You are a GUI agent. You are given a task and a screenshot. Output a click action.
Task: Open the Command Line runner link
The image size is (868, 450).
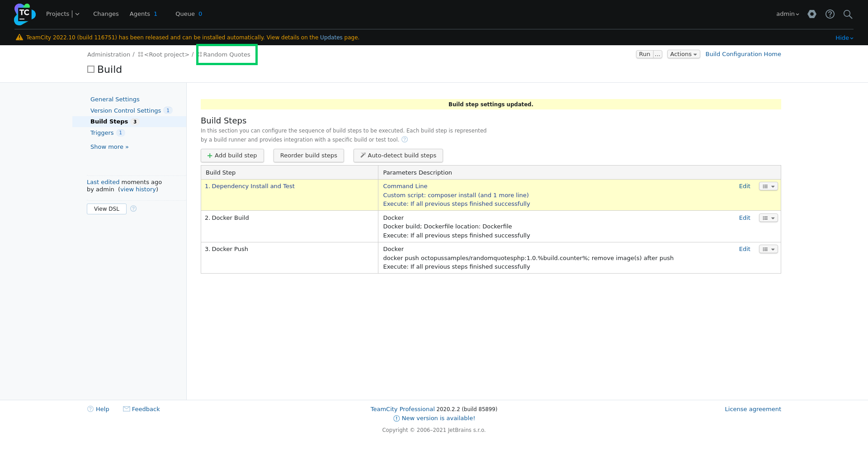(x=405, y=186)
